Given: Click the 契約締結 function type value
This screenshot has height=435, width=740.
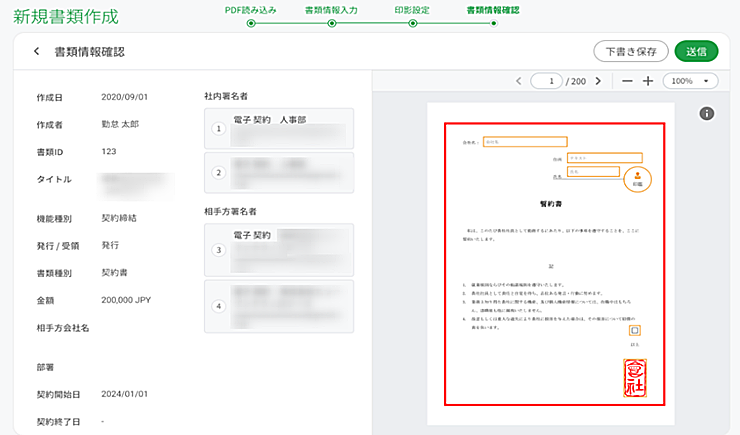Looking at the screenshot, I should point(119,218).
